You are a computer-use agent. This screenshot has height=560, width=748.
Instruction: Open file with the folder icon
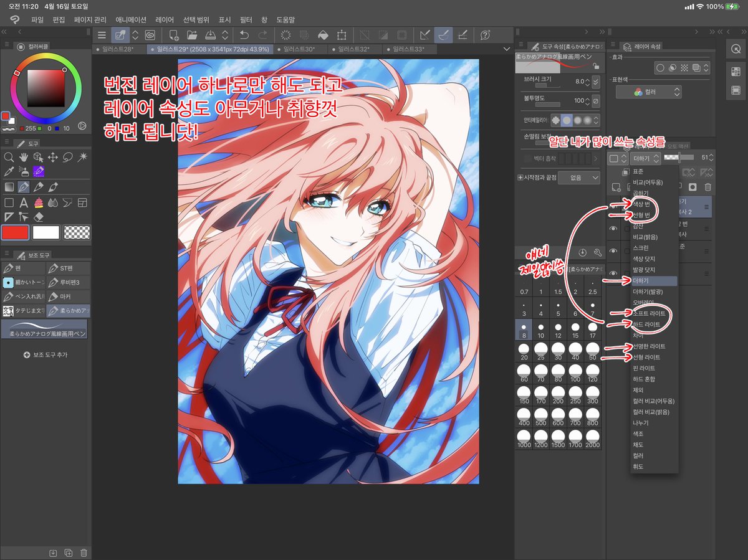(x=192, y=36)
